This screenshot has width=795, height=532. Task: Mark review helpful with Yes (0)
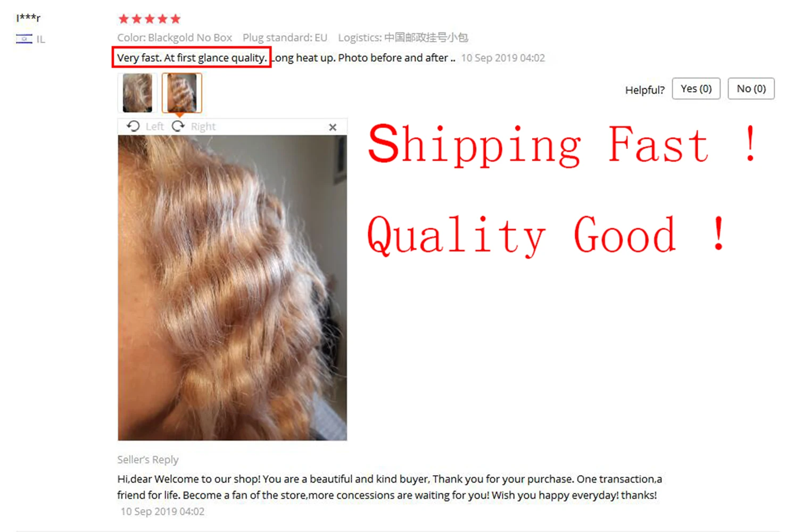(x=696, y=89)
